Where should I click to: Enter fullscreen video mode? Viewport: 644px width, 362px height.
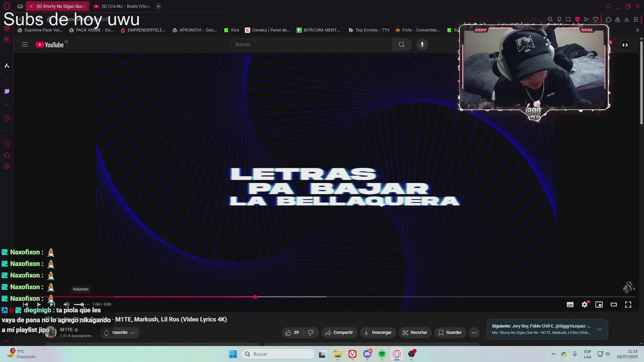628,305
